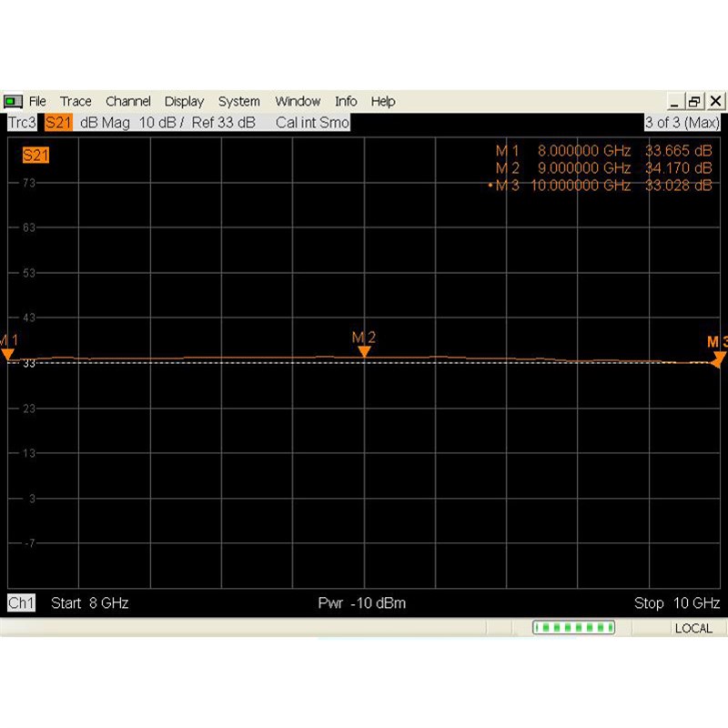Click the S21 tag inside the diagram

click(x=35, y=155)
